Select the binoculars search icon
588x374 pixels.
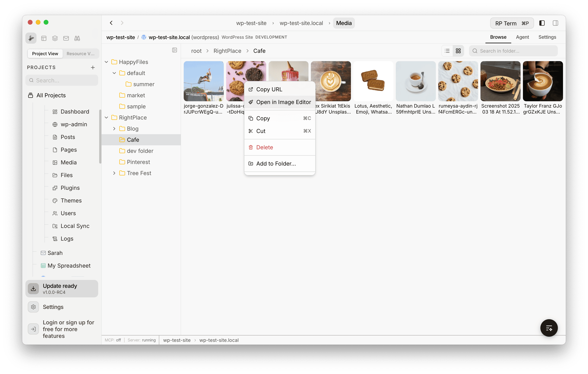(x=77, y=38)
